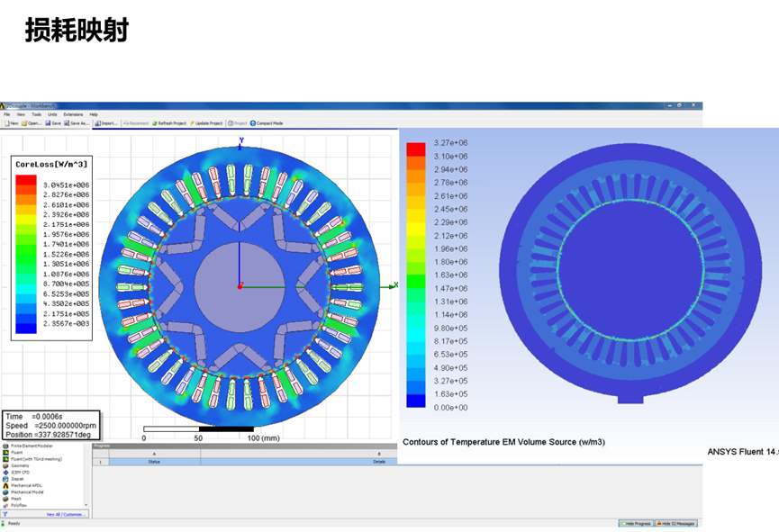Click the 0.00e+00 Fluent legend value
Viewport: 779px width, 532px height.
(450, 408)
